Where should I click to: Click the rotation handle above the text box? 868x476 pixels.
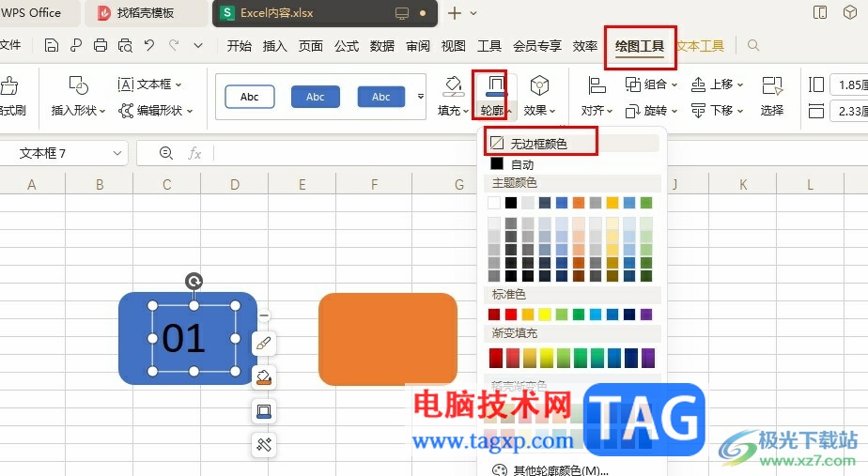[194, 281]
